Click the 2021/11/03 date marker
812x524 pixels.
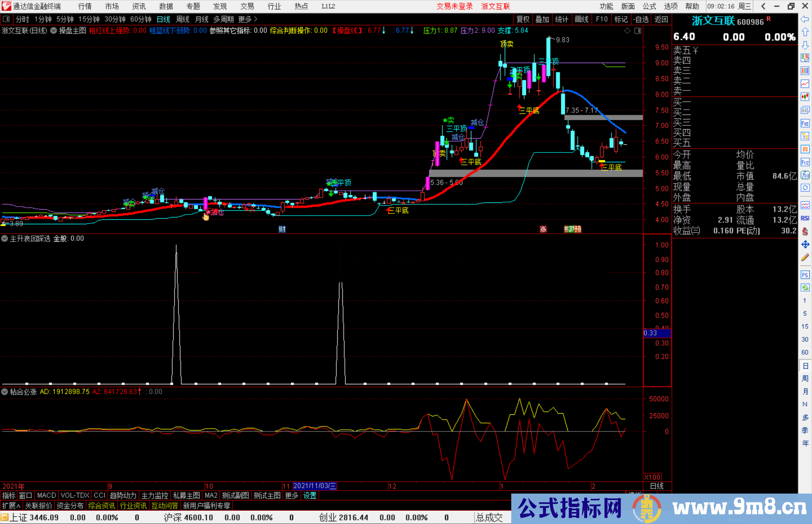[x=314, y=486]
